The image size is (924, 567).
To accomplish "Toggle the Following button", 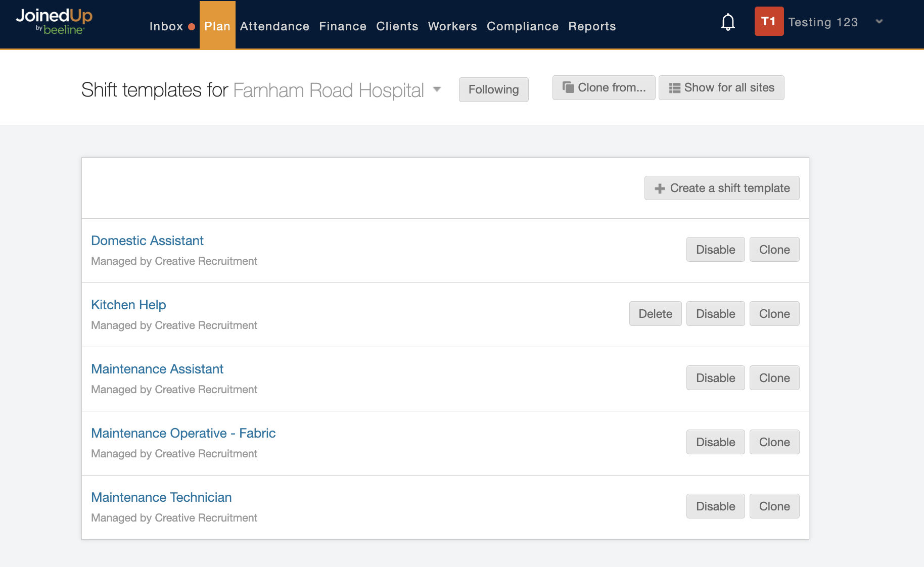I will (x=493, y=89).
